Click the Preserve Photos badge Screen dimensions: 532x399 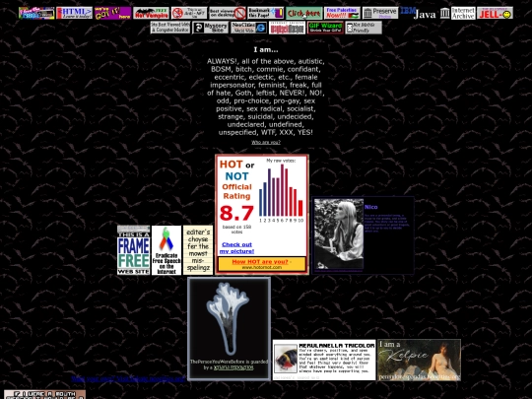point(380,13)
